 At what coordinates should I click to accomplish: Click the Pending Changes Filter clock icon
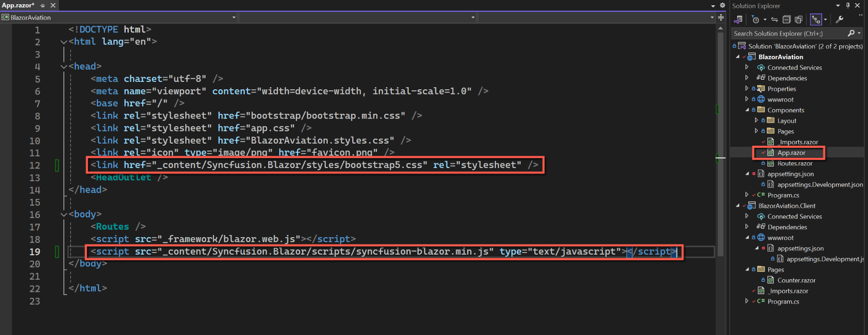[756, 20]
